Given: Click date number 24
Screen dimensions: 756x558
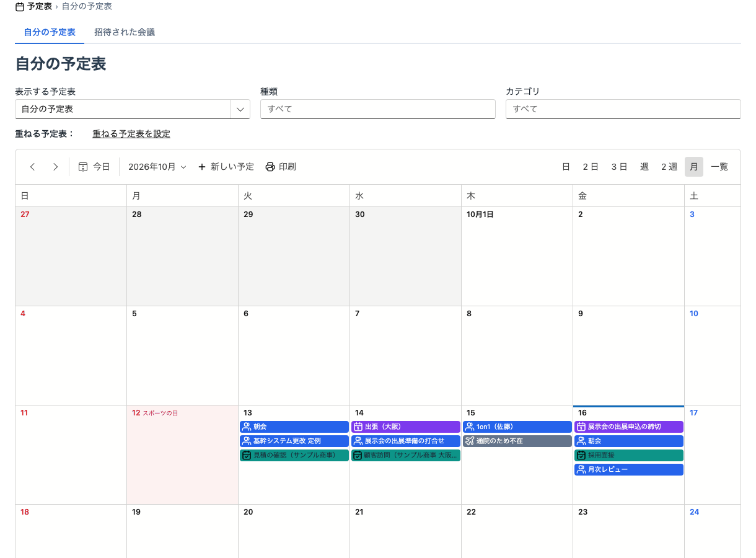Looking at the screenshot, I should [694, 512].
